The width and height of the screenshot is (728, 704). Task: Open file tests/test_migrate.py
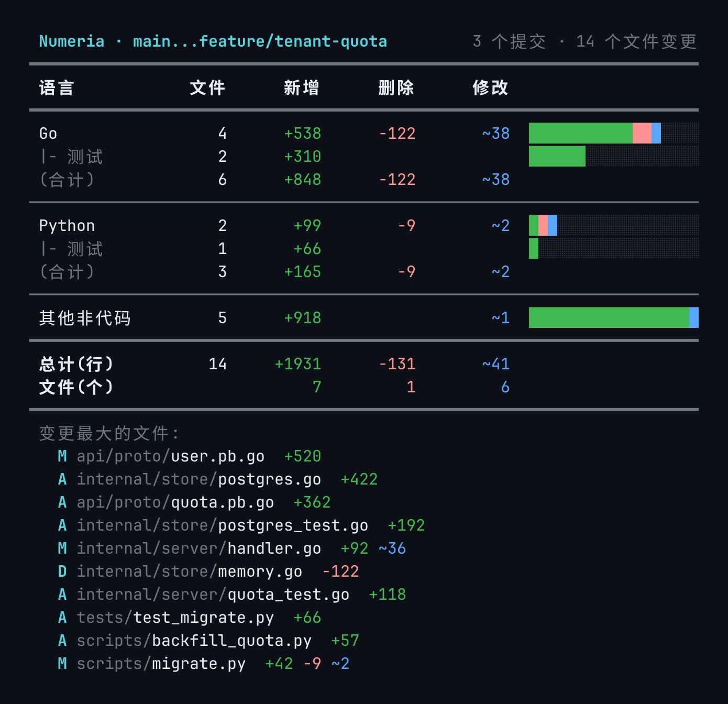[175, 618]
